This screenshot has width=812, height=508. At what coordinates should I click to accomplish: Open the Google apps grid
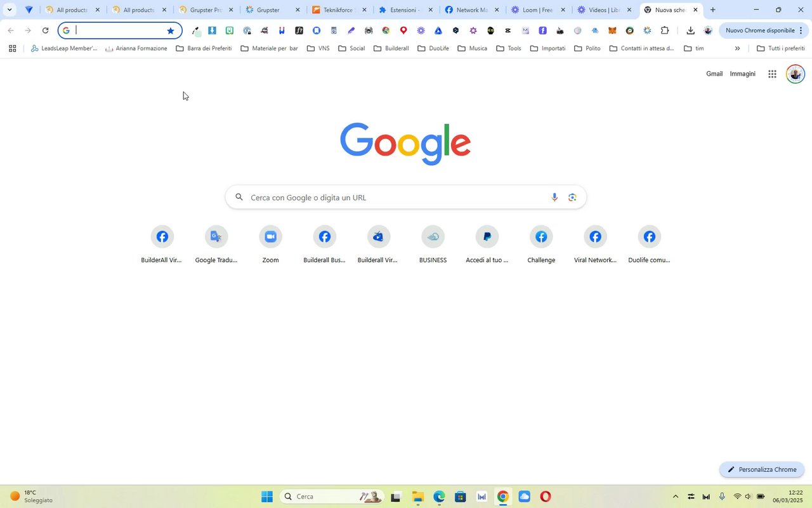[772, 74]
